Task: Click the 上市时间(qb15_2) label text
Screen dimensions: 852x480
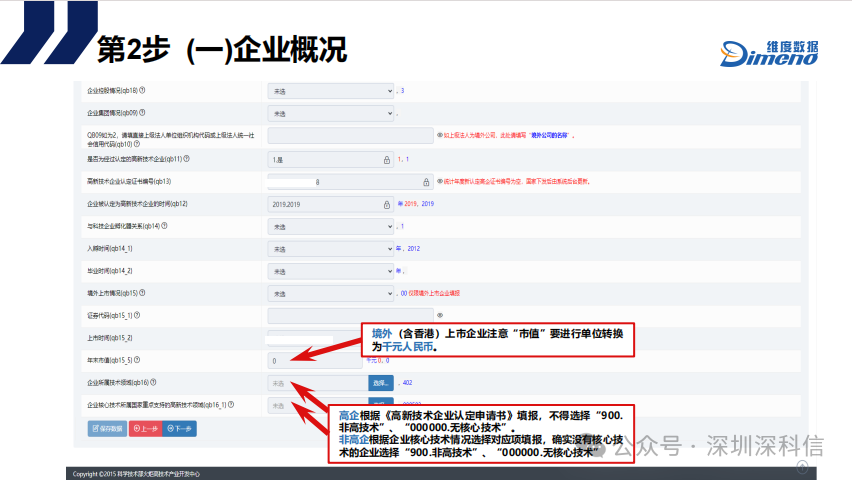Action: click(110, 338)
